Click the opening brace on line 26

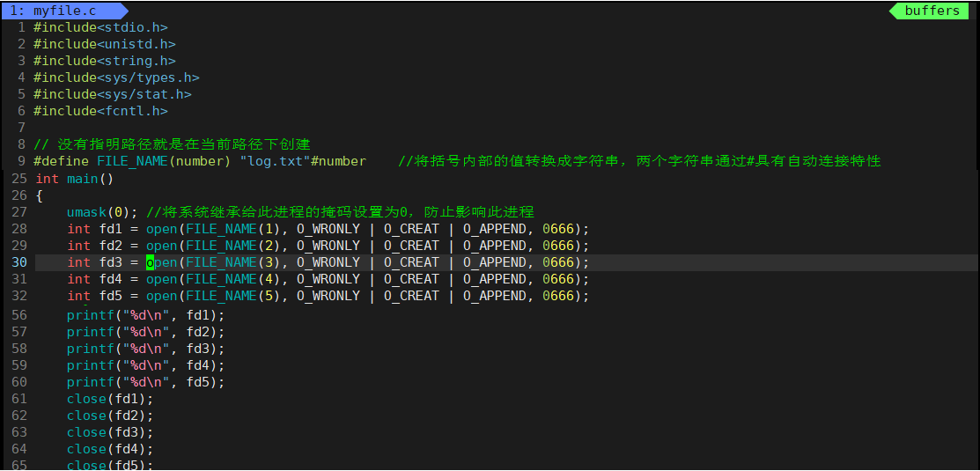coord(40,195)
